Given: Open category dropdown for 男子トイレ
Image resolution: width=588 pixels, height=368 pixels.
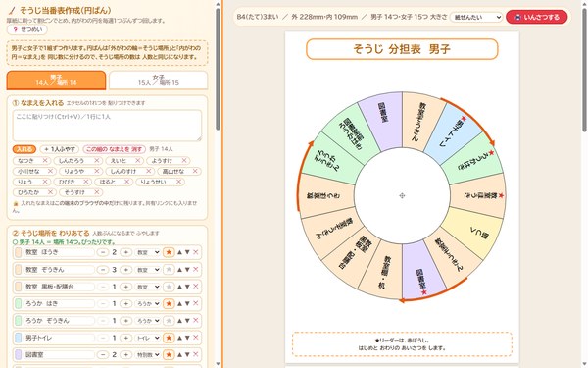Looking at the screenshot, I should pos(148,338).
